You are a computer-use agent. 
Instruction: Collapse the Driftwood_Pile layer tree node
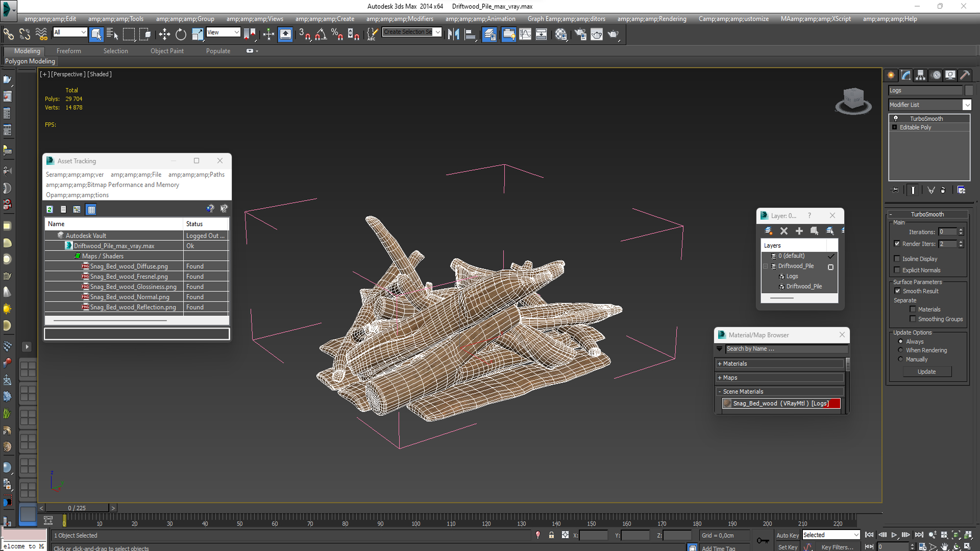[x=765, y=266]
